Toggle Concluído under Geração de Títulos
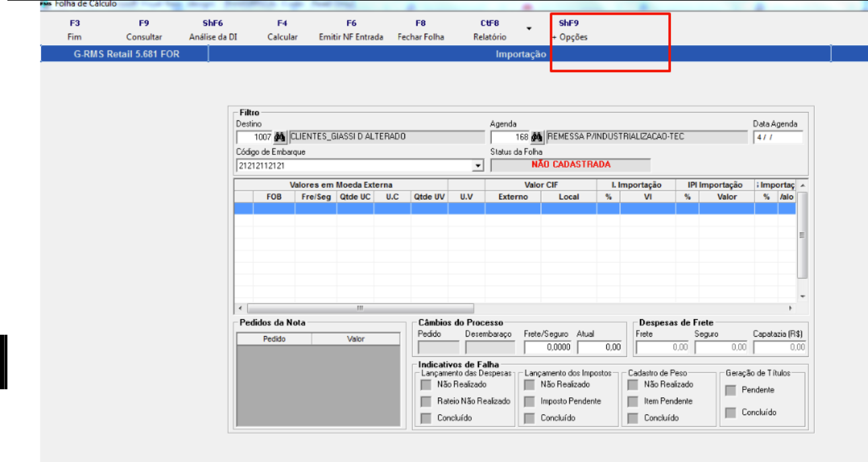 pos(730,413)
